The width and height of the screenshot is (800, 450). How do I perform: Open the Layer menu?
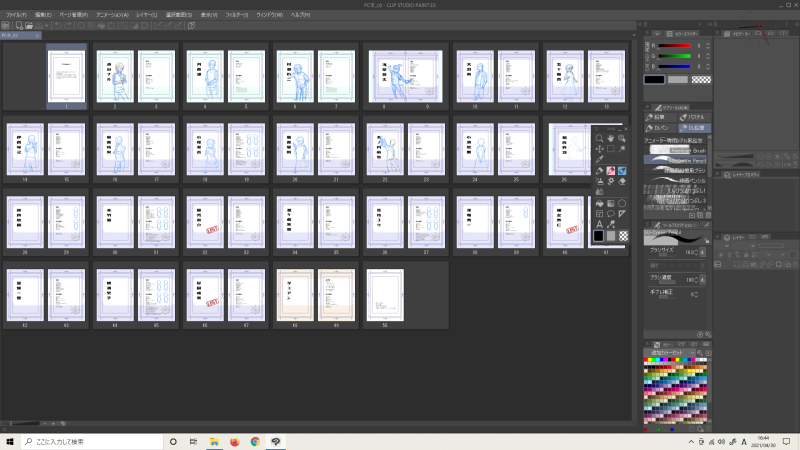146,15
